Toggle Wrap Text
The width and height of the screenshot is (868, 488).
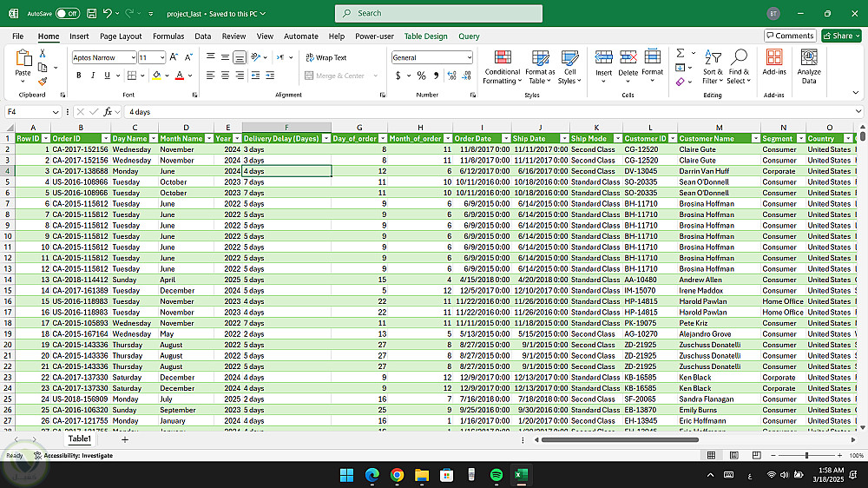tap(325, 57)
